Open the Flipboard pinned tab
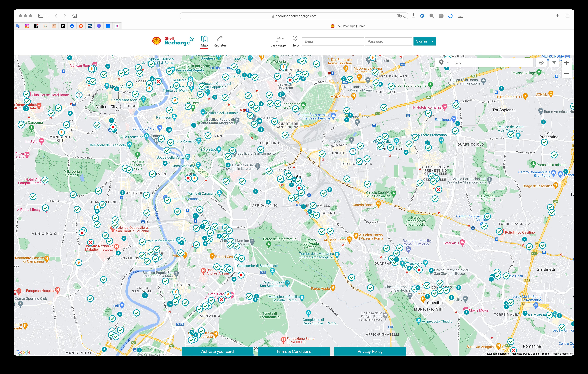 [63, 26]
